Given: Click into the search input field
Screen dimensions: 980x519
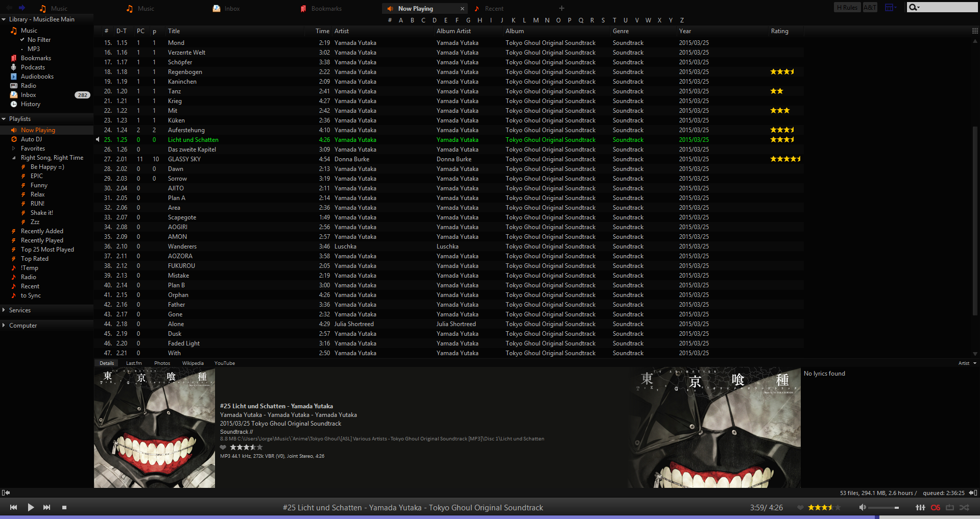Looking at the screenshot, I should click(949, 7).
